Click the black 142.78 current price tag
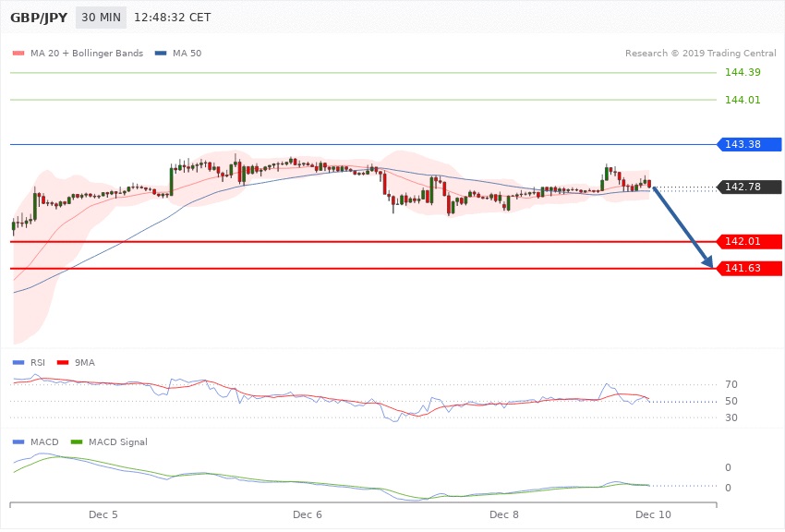 tap(750, 187)
